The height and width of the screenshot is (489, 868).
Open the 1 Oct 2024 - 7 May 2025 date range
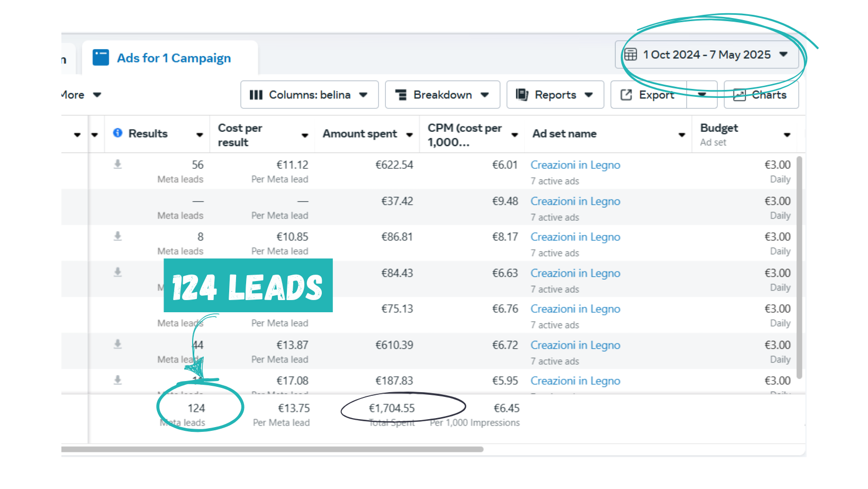click(x=706, y=55)
